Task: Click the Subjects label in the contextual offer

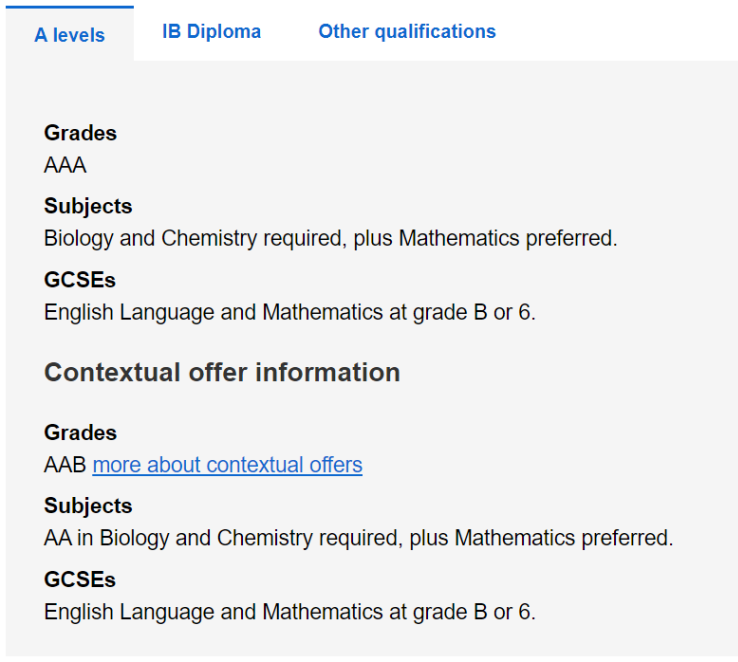Action: click(88, 506)
